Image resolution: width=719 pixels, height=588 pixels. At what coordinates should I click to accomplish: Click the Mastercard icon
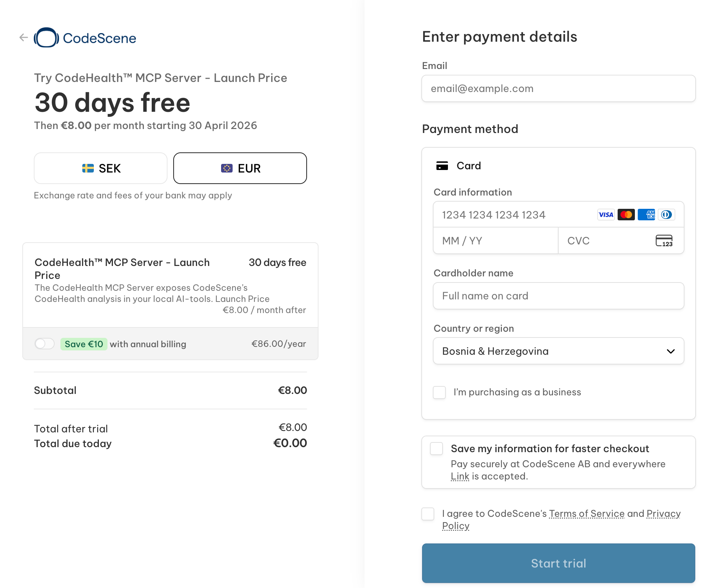click(626, 215)
